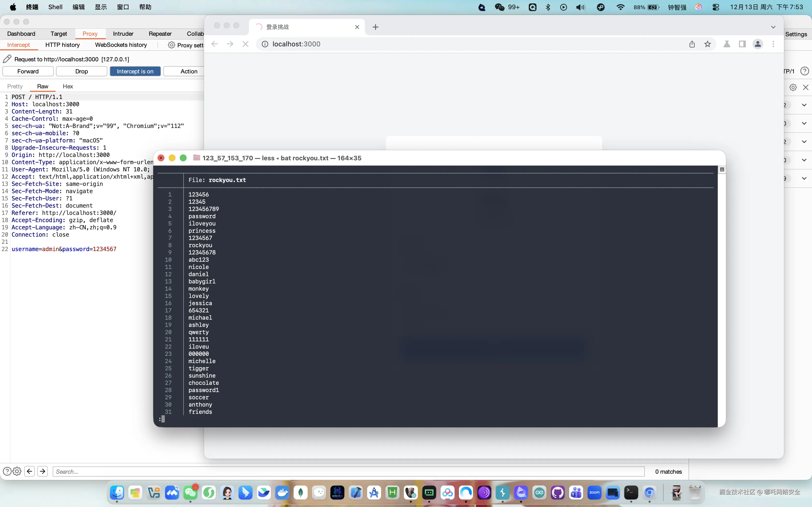
Task: Open the browser tab list chevron
Action: point(773,27)
